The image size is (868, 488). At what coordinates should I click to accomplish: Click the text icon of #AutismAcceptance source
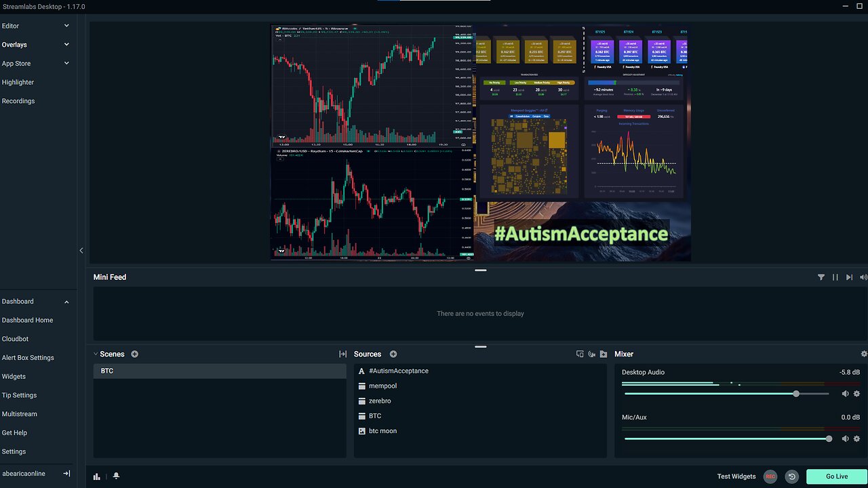(x=362, y=371)
